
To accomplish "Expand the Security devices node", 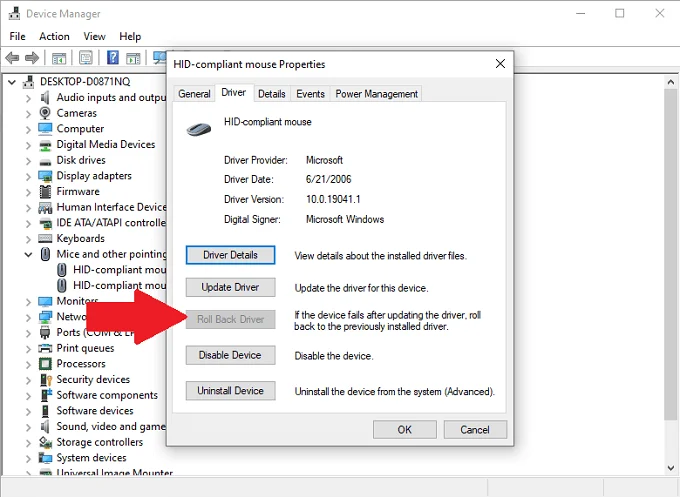I will (28, 380).
